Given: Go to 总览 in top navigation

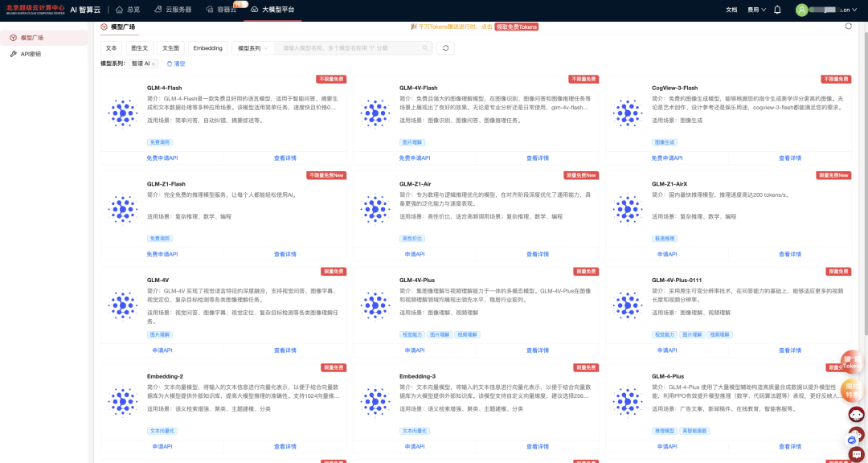Looking at the screenshot, I should 127,10.
